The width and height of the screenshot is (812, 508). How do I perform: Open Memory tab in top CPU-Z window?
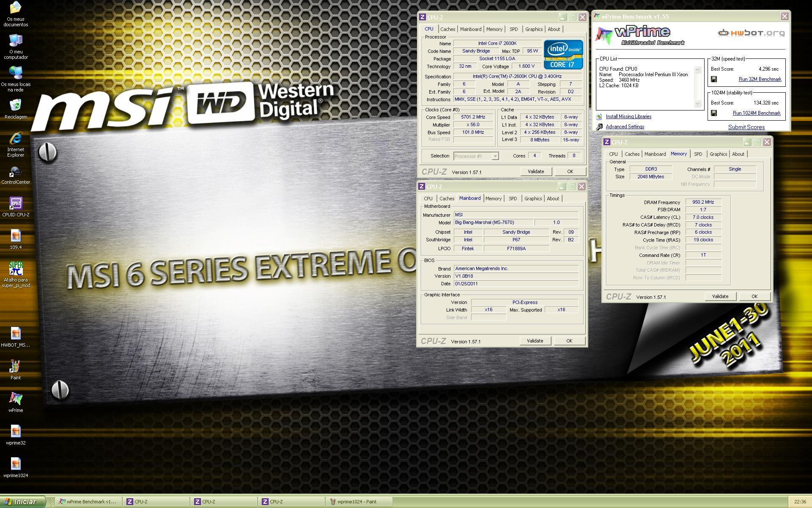click(x=494, y=29)
